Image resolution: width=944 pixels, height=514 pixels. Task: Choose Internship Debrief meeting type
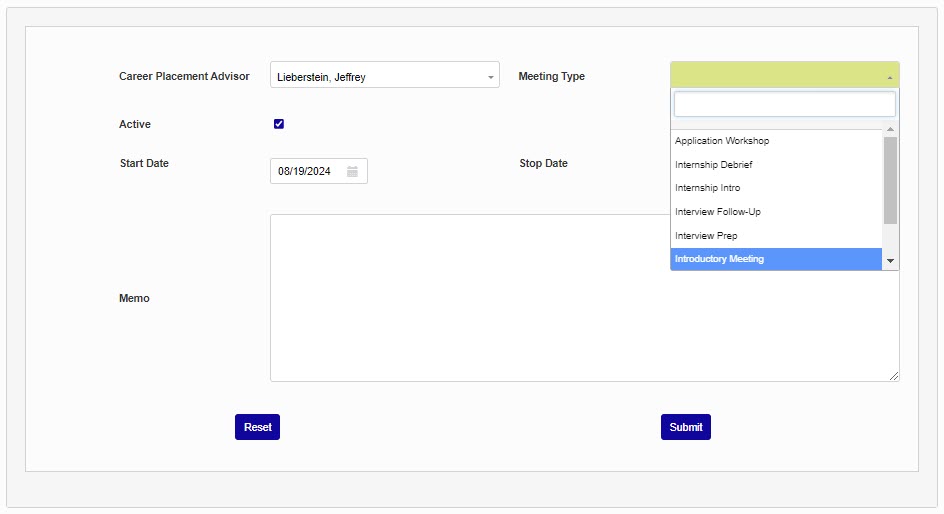click(x=714, y=165)
